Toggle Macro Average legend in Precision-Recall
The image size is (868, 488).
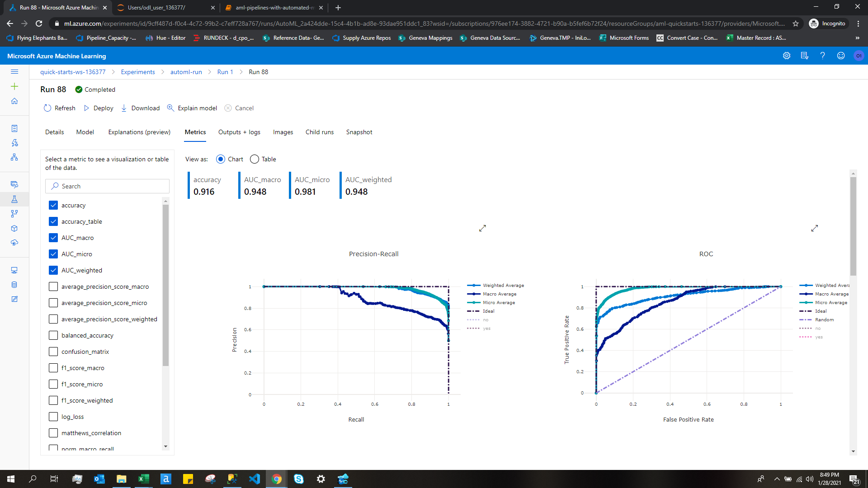(499, 294)
